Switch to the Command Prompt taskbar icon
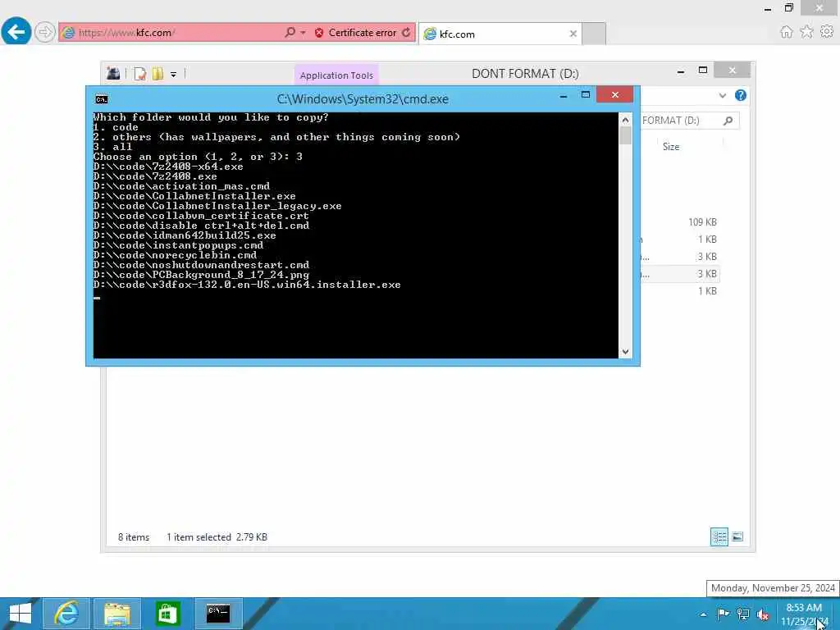This screenshot has height=630, width=840. pos(218,614)
